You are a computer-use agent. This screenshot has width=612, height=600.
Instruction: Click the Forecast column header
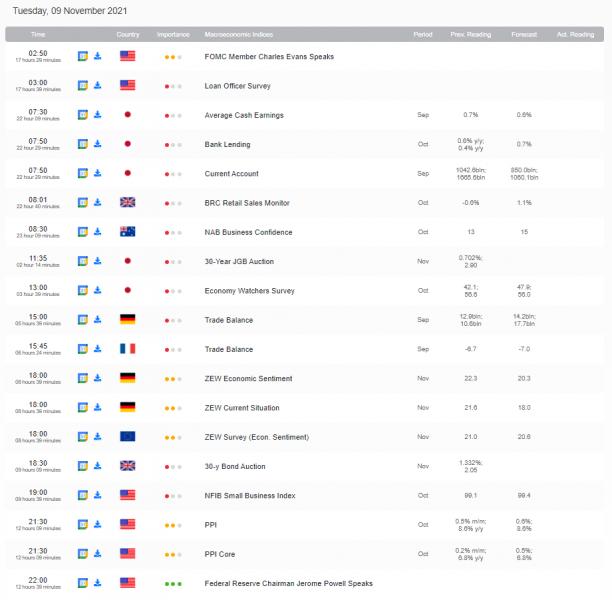(x=524, y=35)
